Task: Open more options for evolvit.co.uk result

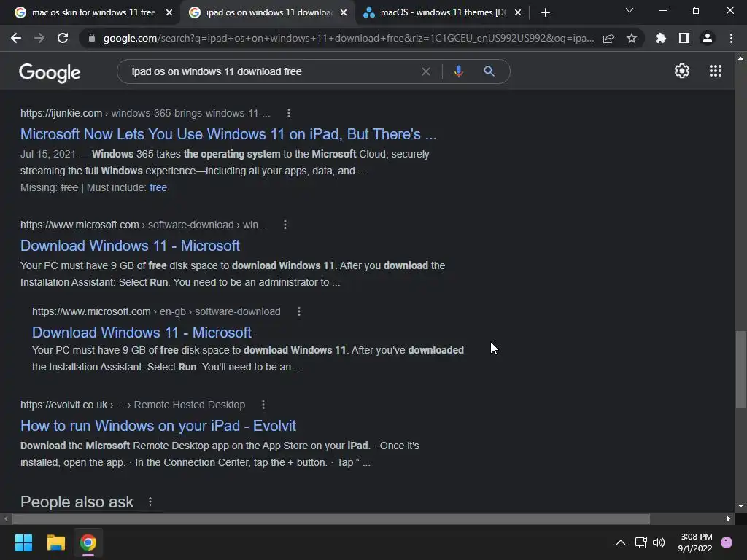Action: click(263, 405)
